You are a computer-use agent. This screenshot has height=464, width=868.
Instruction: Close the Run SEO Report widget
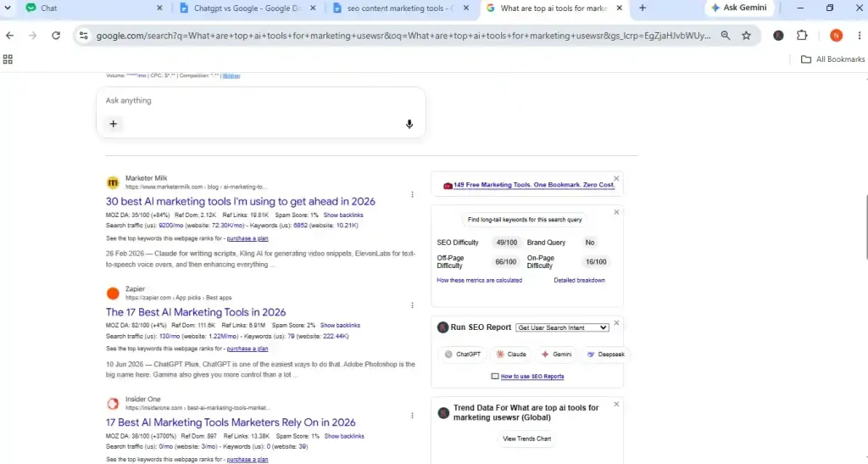click(x=616, y=323)
